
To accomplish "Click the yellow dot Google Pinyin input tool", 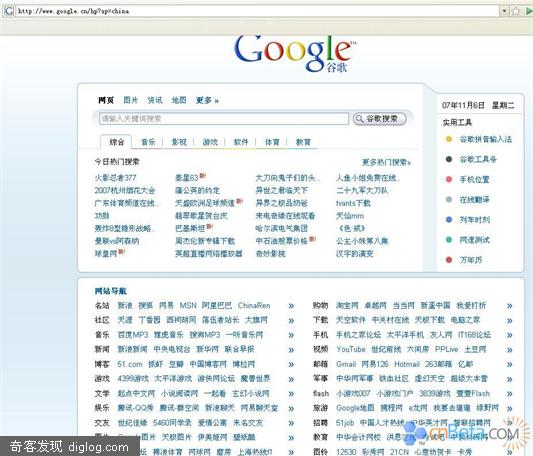I will click(x=449, y=139).
